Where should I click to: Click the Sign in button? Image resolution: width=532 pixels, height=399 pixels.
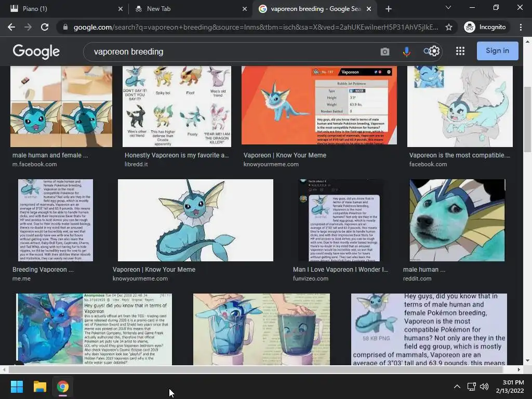point(497,51)
